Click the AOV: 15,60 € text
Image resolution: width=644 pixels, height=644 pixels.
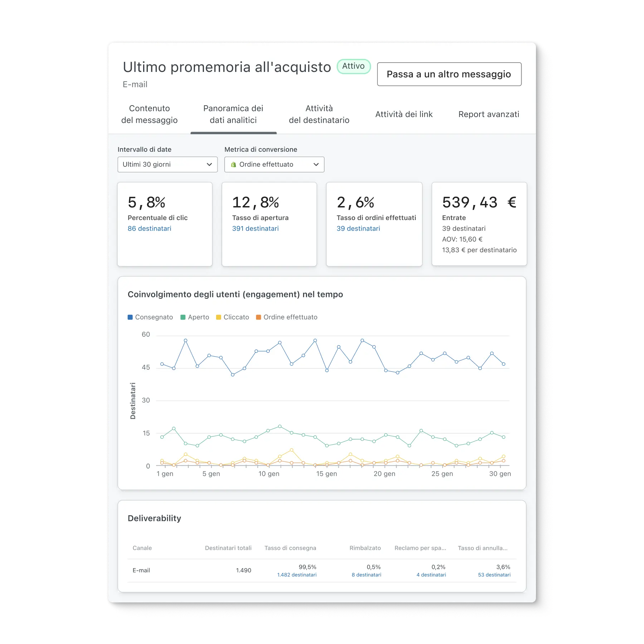pos(462,239)
